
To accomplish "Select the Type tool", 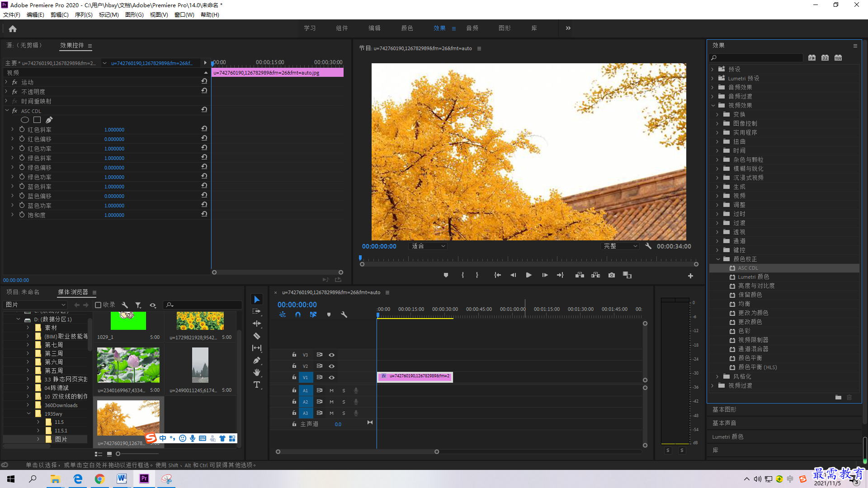I will 257,385.
